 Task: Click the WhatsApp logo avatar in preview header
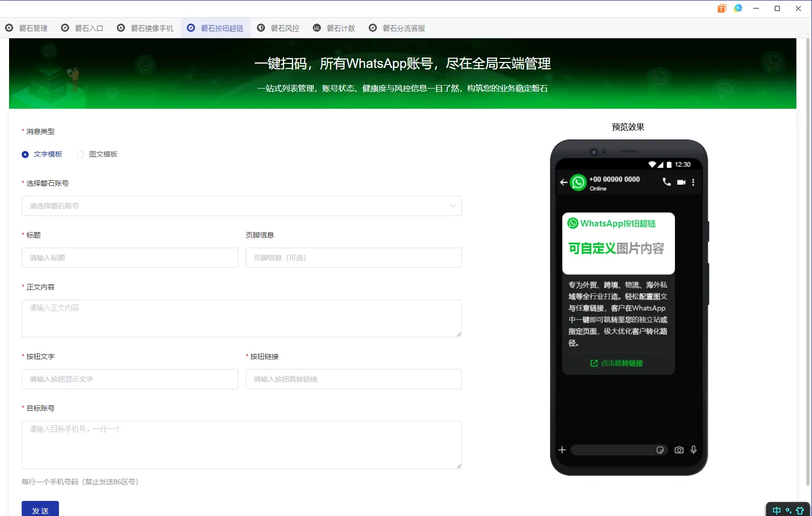click(x=577, y=182)
